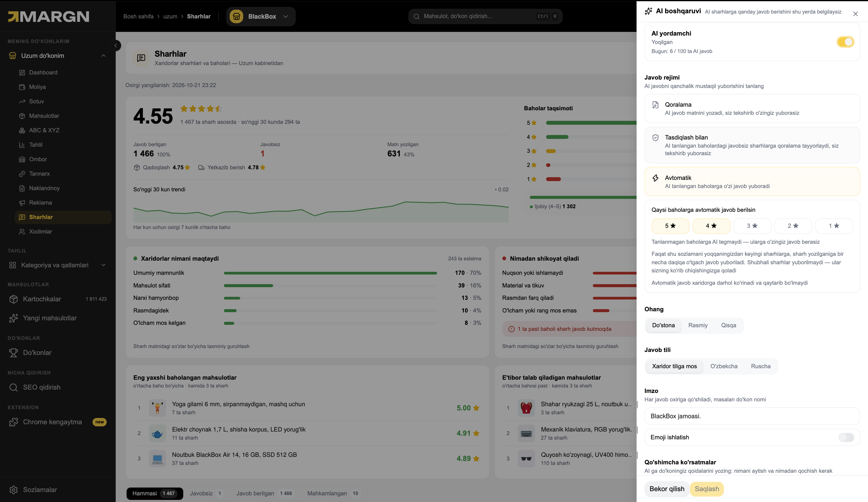Set reply language to O'zbekcha

[724, 367]
